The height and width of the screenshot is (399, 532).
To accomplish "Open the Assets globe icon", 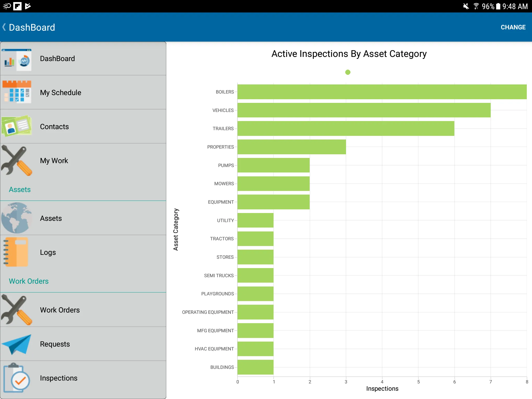I will point(17,218).
